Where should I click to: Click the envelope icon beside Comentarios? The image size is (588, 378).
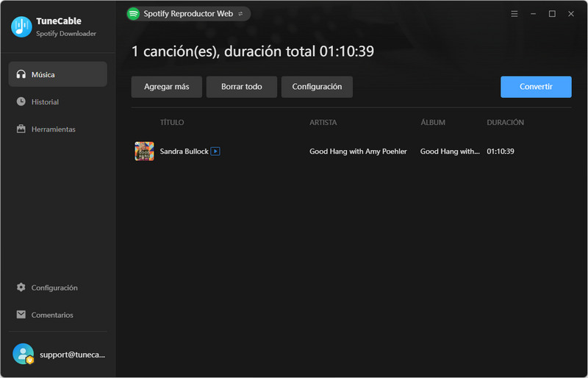(x=21, y=315)
